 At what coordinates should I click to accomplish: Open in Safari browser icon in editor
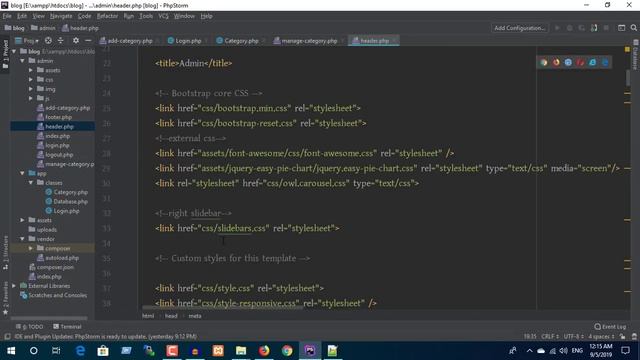[568, 62]
